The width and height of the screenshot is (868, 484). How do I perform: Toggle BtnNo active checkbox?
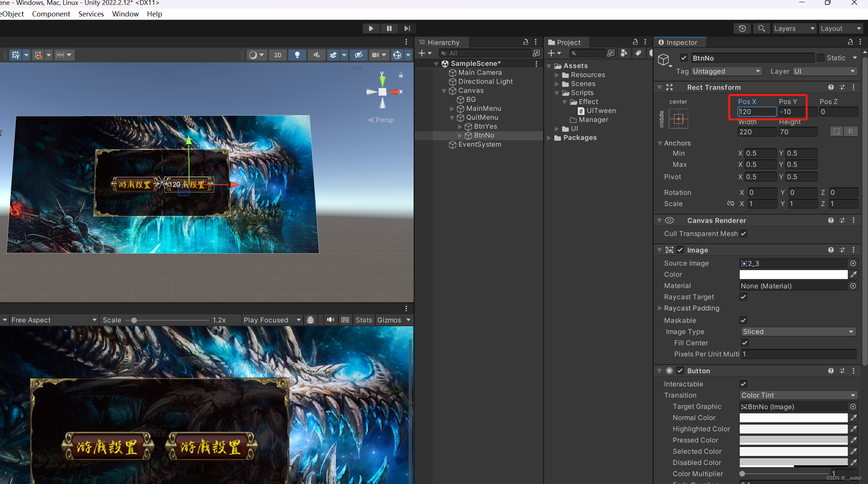684,58
